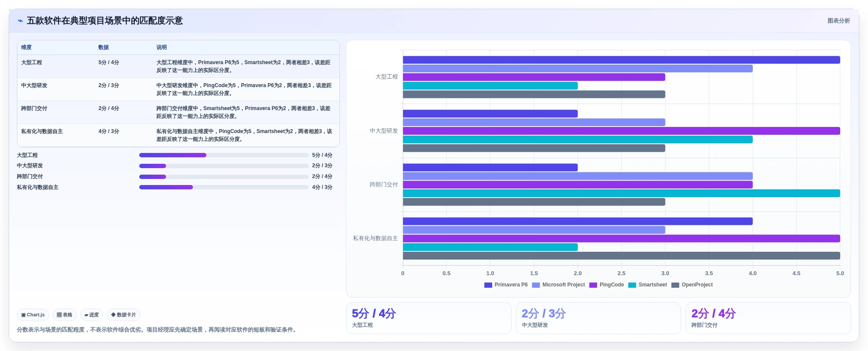Screen dimensions: 868x351
Task: Toggle OpenProject legend color box
Action: pyautogui.click(x=675, y=285)
